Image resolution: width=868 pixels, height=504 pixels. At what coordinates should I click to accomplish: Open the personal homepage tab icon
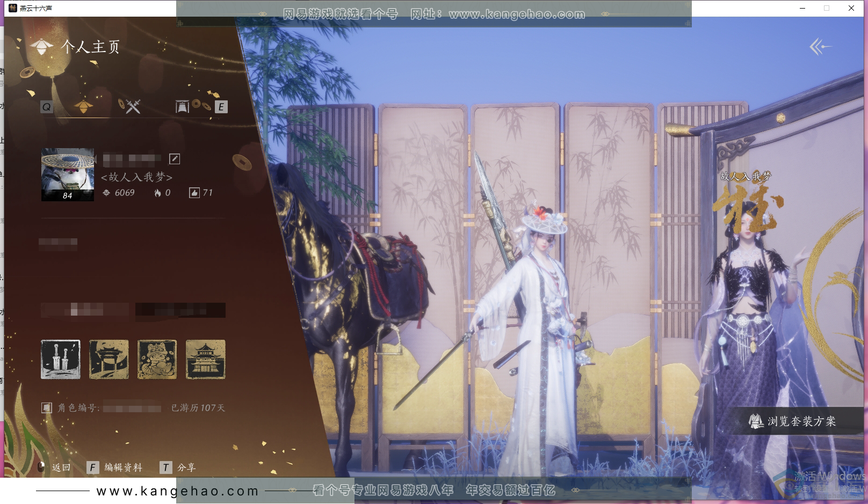[x=83, y=106]
